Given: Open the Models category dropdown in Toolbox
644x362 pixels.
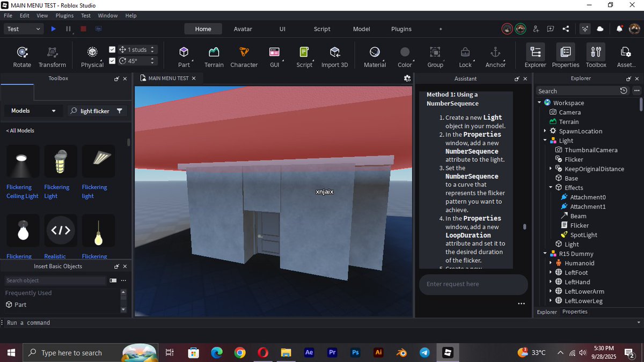Looking at the screenshot, I should [x=33, y=111].
